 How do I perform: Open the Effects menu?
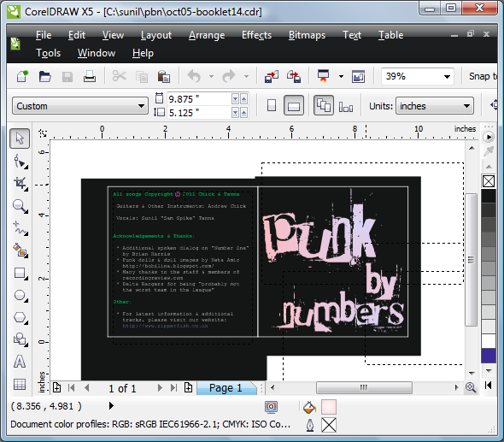coord(256,35)
